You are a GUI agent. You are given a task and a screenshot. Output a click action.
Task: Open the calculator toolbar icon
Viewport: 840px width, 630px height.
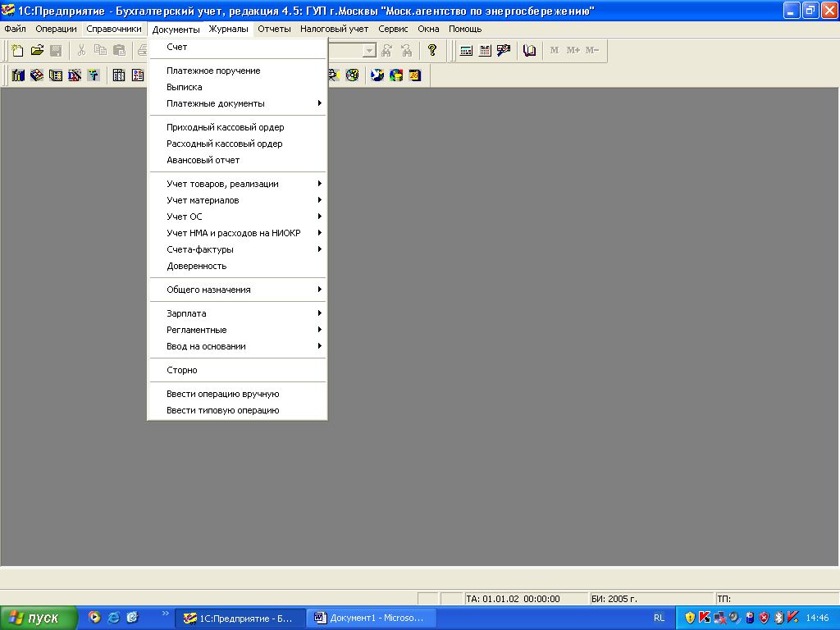click(466, 50)
